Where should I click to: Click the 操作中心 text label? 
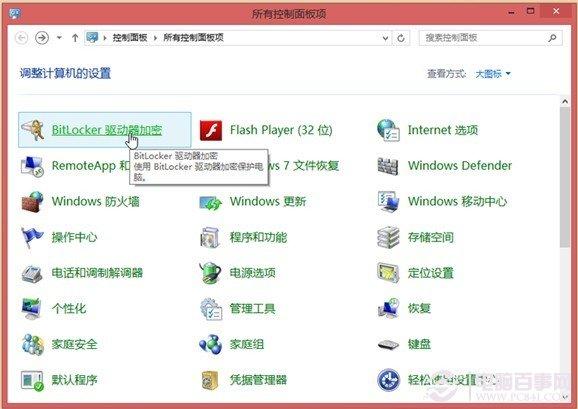(x=74, y=237)
